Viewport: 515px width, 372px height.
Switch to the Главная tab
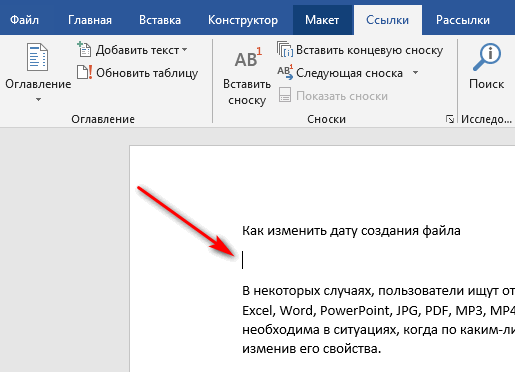tap(90, 20)
